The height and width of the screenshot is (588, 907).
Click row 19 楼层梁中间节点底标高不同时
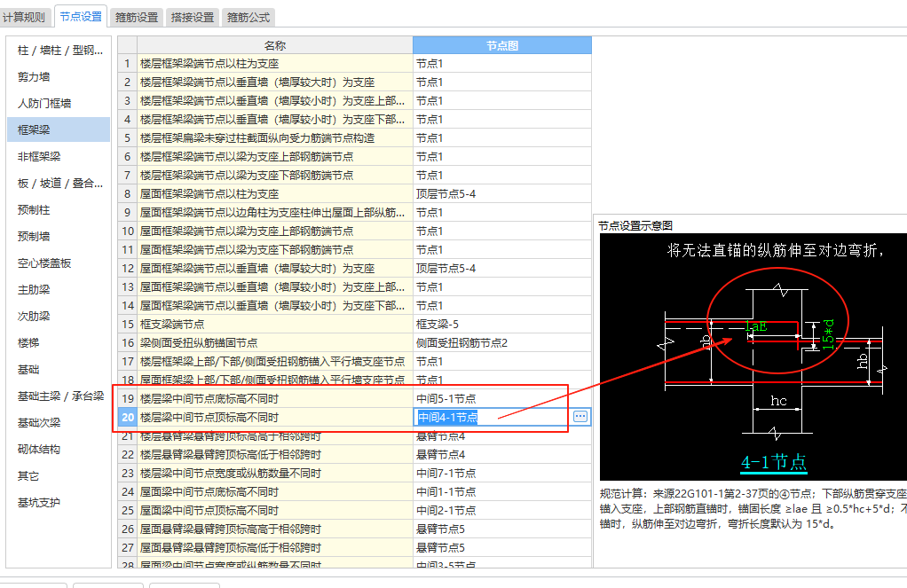(275, 399)
